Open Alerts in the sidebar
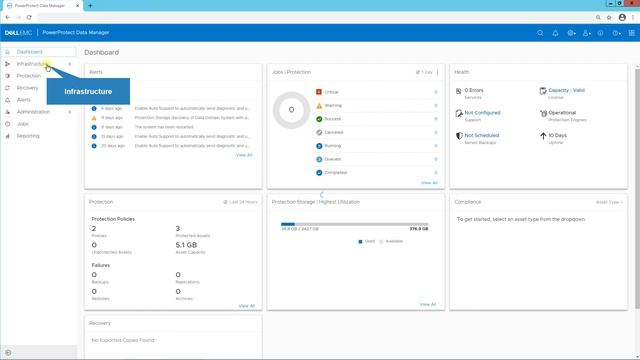640x360 pixels. tap(24, 100)
